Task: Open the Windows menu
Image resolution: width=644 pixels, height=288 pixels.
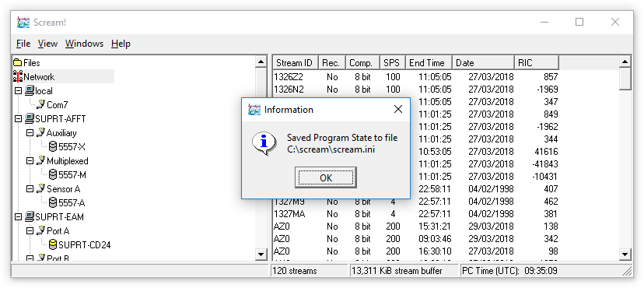Action: click(x=84, y=44)
